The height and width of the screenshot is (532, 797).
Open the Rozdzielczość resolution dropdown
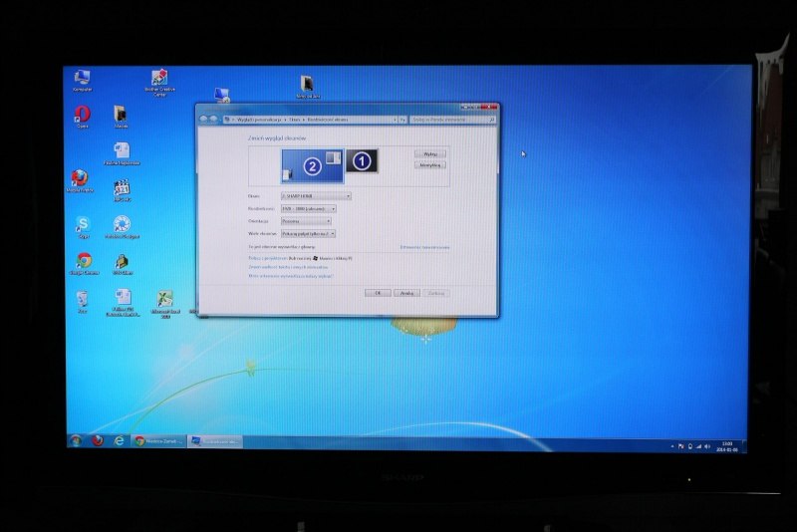point(308,208)
